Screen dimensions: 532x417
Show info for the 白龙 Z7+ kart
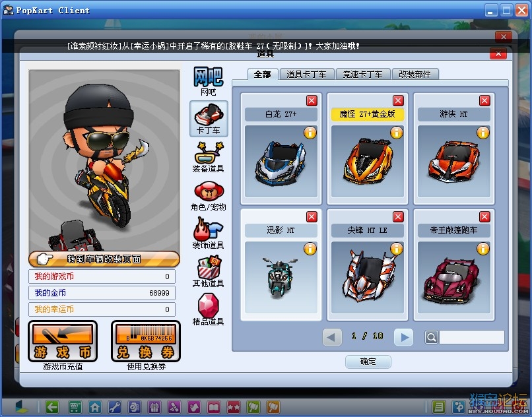click(x=310, y=133)
